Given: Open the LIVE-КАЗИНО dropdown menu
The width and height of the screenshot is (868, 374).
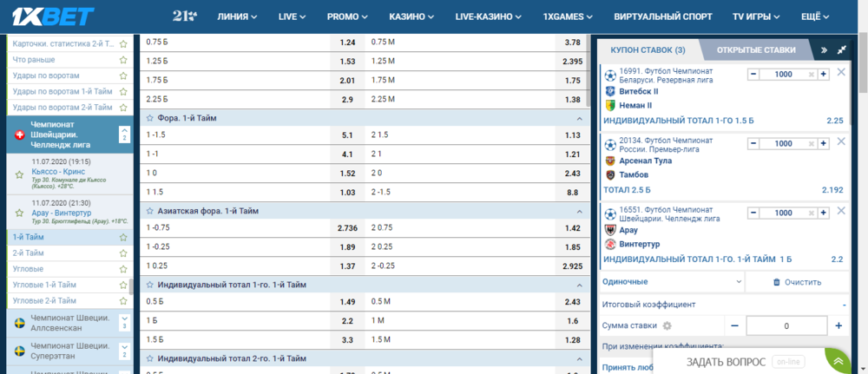Looking at the screenshot, I should (x=489, y=16).
